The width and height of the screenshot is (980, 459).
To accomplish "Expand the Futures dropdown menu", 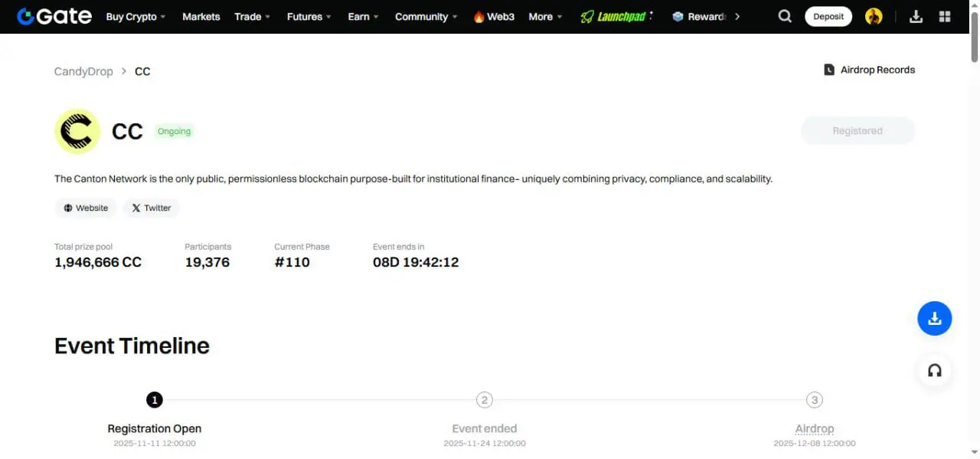I will (309, 16).
